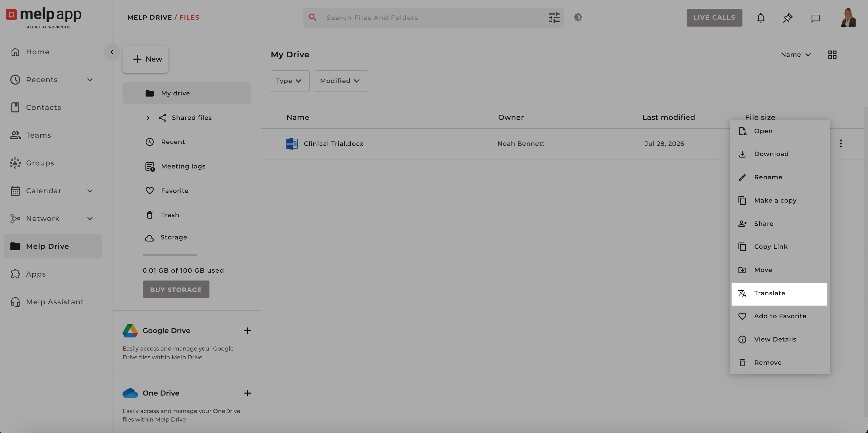Switch to grid view layout
Screen dimensions: 868x433
click(832, 55)
